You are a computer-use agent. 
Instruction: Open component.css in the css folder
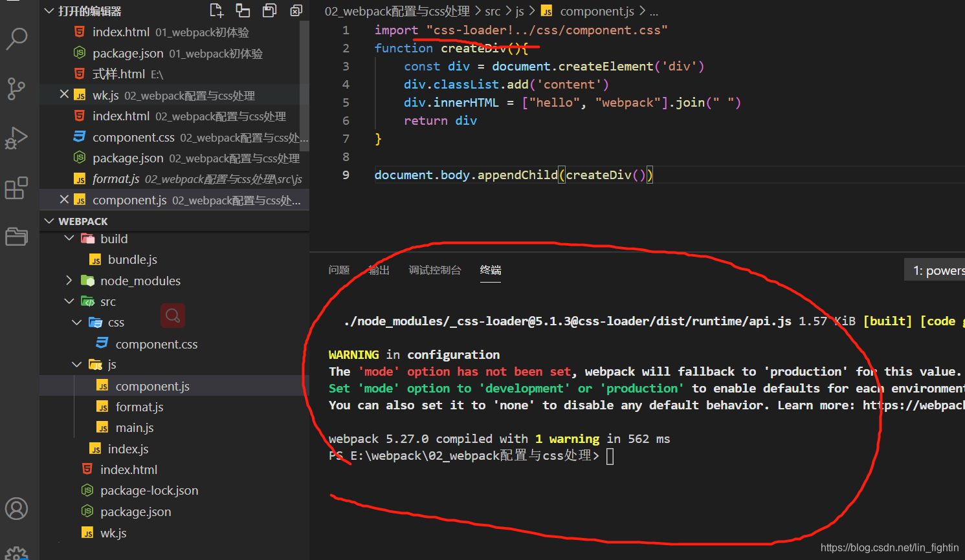click(x=157, y=344)
